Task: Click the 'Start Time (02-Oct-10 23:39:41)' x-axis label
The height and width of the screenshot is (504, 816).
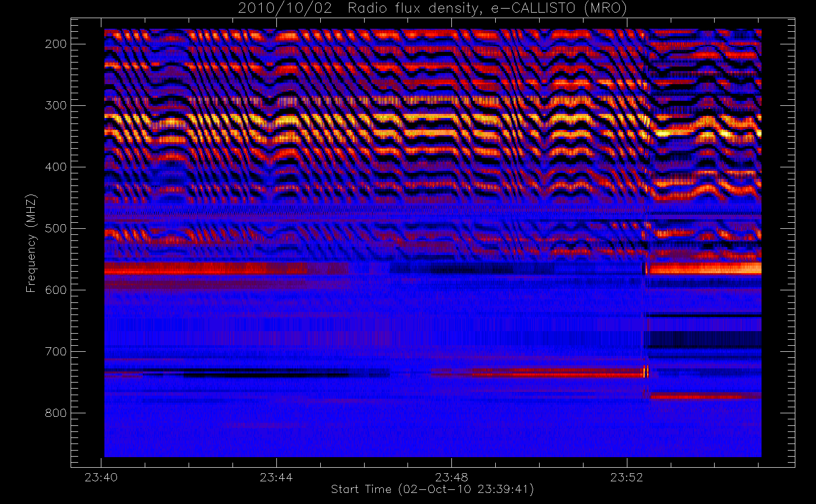Action: [x=432, y=489]
